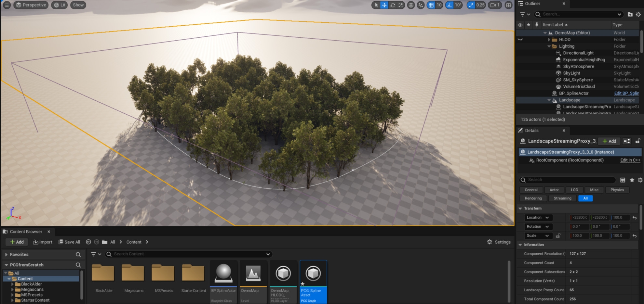Create new folder in Outliner

coord(630,14)
